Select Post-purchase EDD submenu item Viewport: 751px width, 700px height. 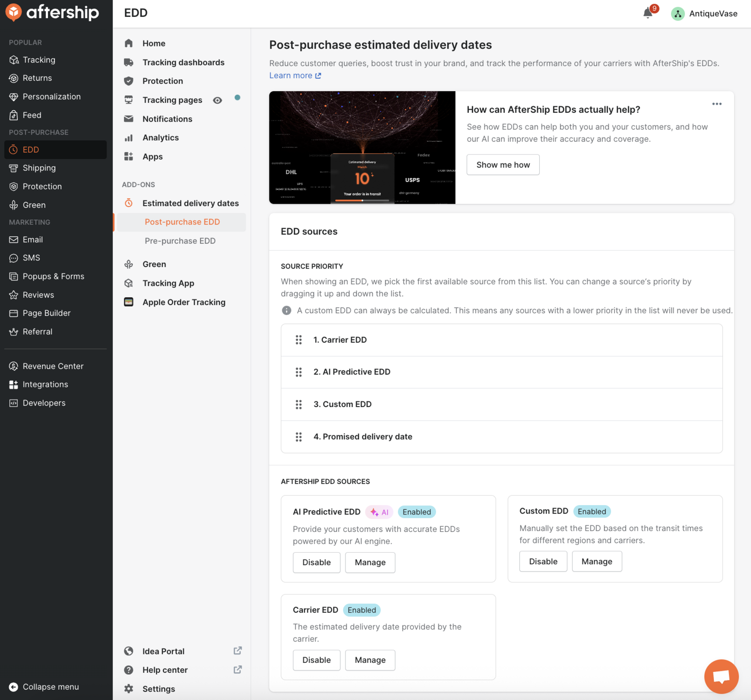click(182, 222)
